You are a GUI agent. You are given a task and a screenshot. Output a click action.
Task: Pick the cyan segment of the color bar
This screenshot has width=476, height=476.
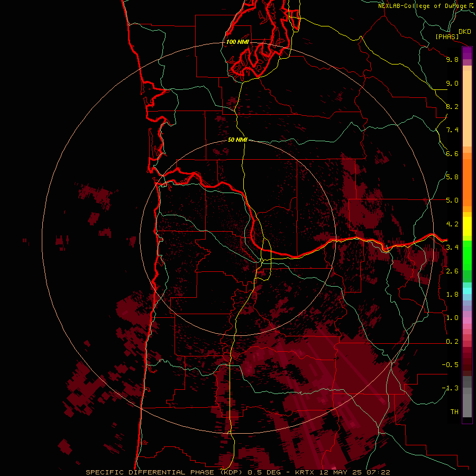[467, 291]
